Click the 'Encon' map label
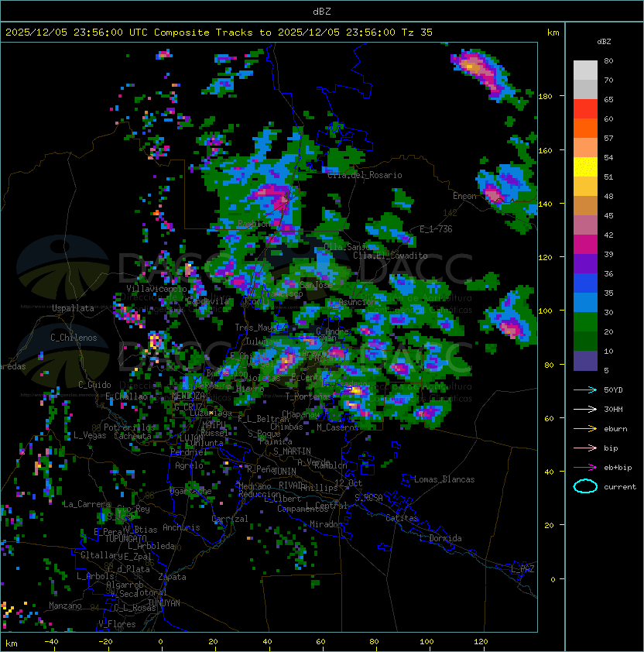644x652 pixels. [x=464, y=196]
